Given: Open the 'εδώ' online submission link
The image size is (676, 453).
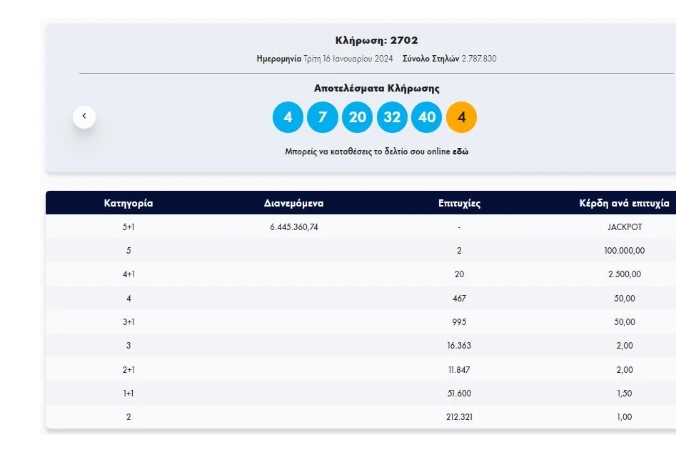Looking at the screenshot, I should pyautogui.click(x=459, y=151).
